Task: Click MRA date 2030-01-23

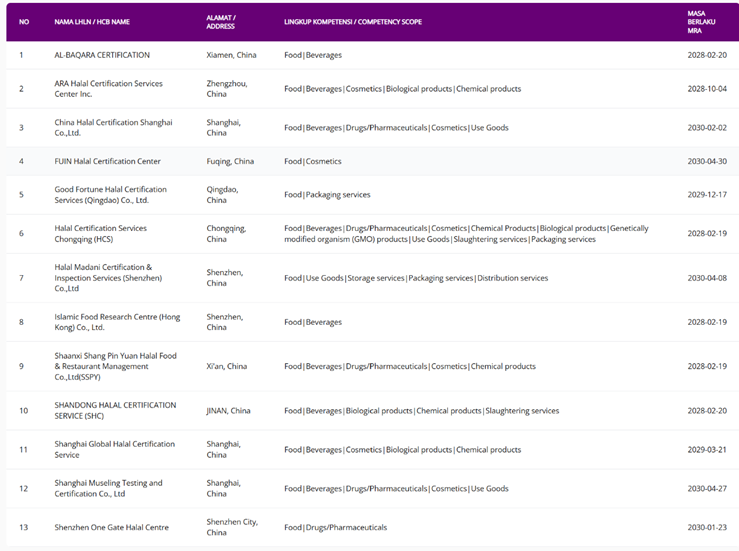Action: pos(707,527)
